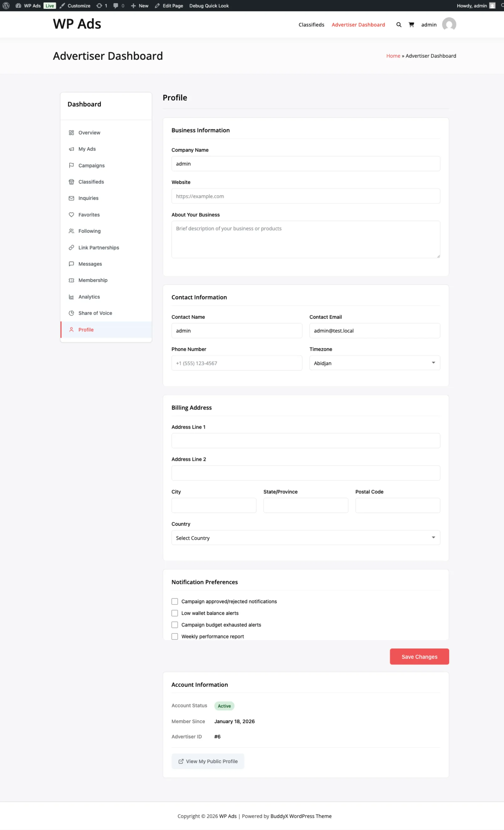Open WP Ads link in footer
504x830 pixels.
coord(228,816)
